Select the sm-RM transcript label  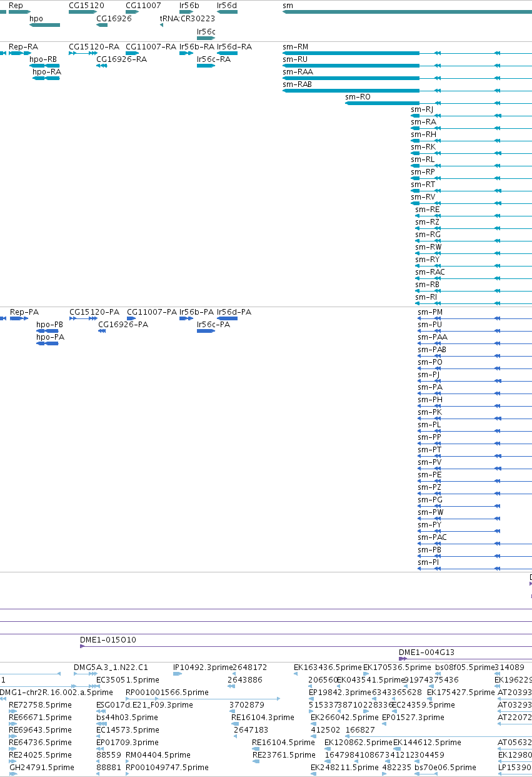coord(295,46)
